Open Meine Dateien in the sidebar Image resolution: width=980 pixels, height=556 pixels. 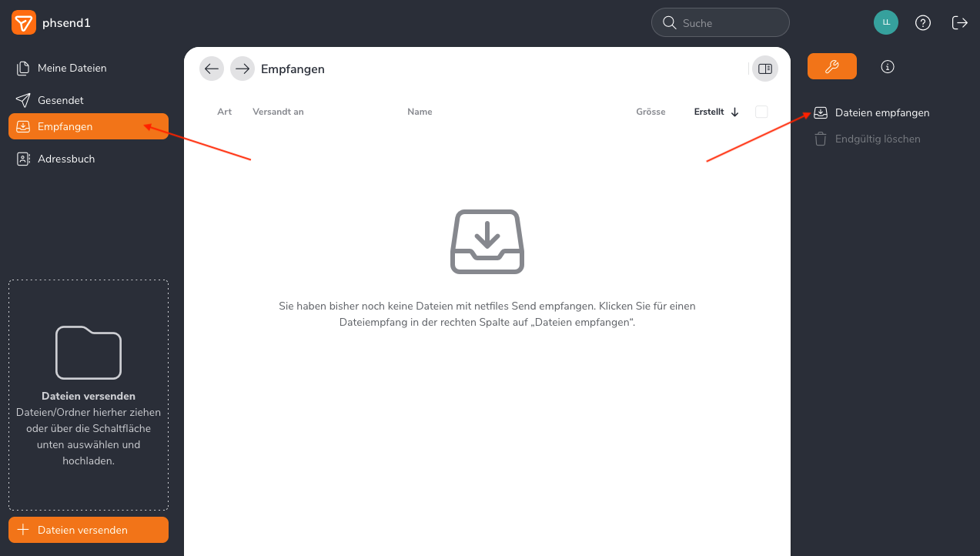click(72, 68)
